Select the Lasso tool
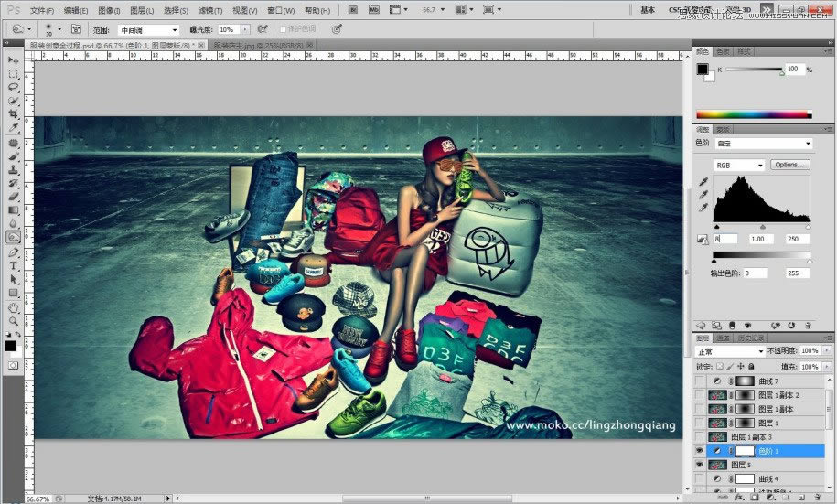 pyautogui.click(x=14, y=87)
